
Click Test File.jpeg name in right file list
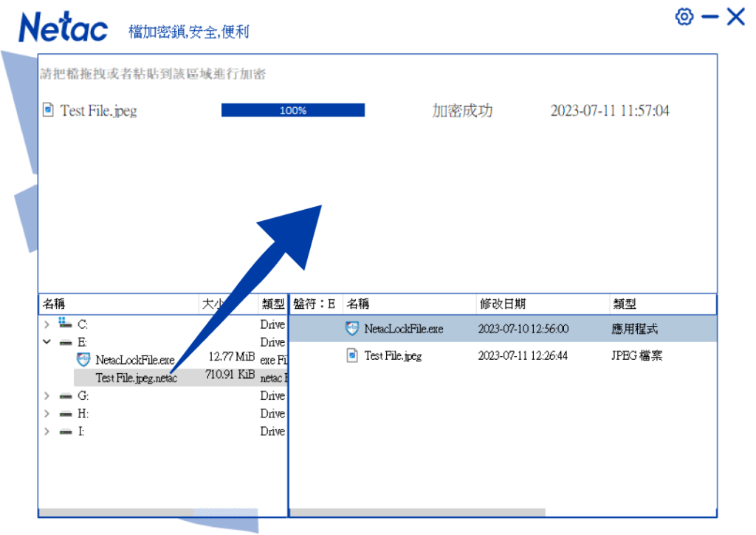tap(393, 356)
